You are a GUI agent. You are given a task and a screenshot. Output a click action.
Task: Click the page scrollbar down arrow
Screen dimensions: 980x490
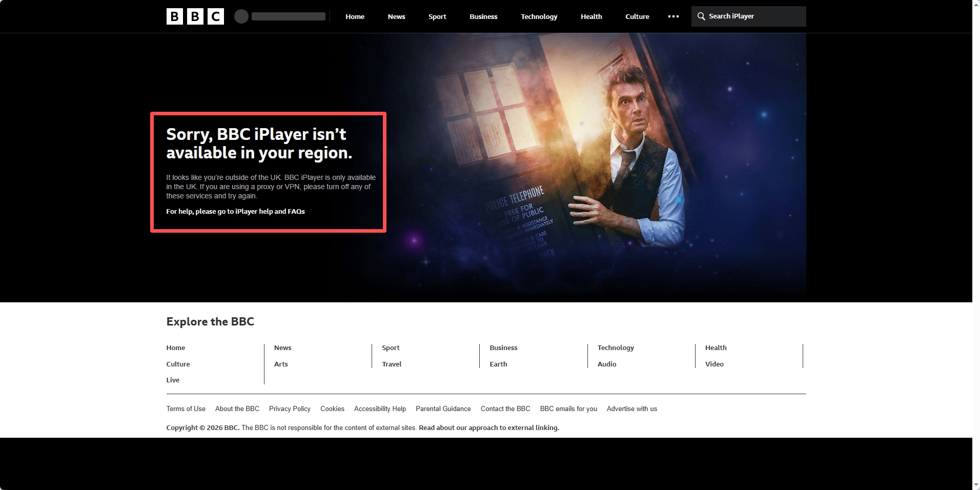click(x=976, y=485)
